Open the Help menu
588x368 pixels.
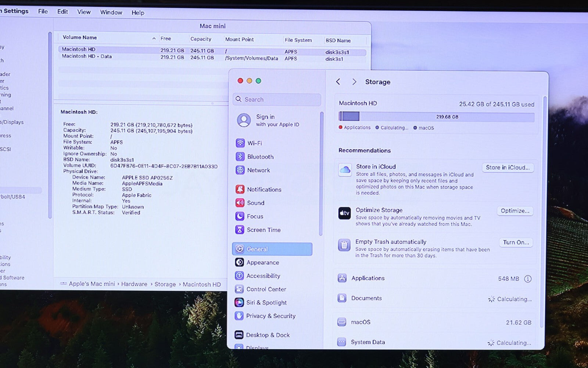click(138, 13)
